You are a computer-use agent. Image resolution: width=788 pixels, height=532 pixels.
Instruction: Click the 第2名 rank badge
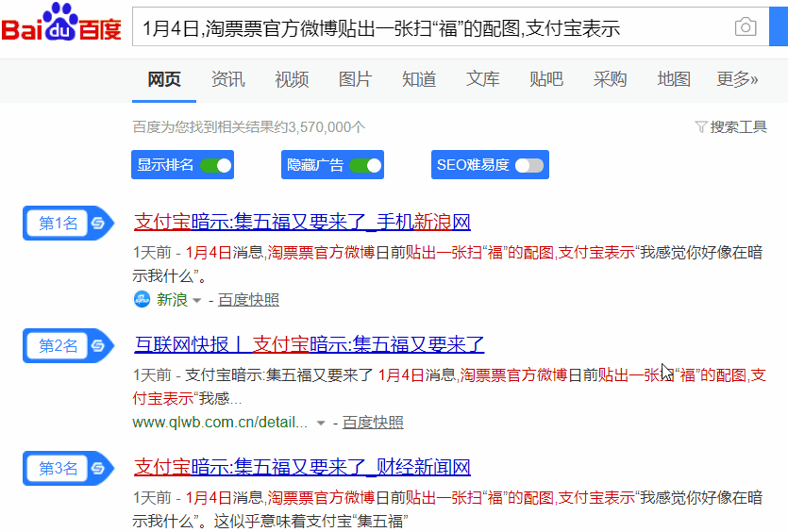tap(68, 345)
